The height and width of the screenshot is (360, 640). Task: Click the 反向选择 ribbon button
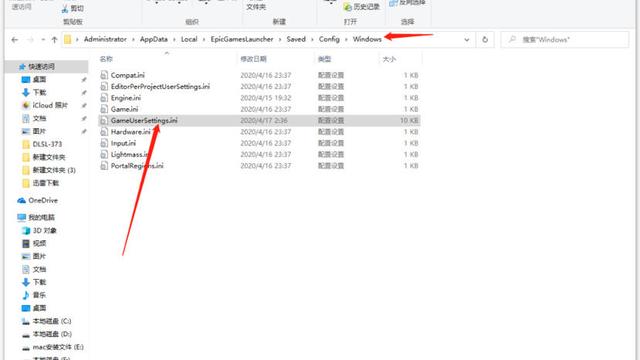(x=408, y=3)
